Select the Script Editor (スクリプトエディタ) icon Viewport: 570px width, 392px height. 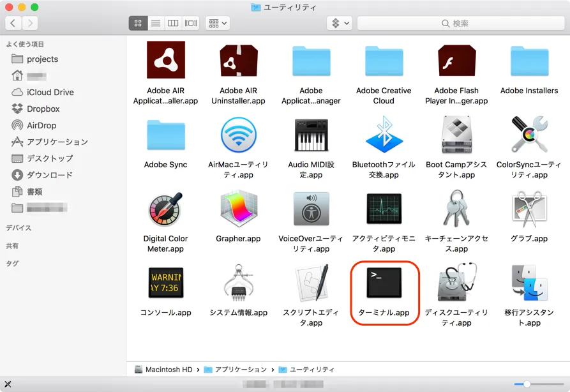(312, 283)
